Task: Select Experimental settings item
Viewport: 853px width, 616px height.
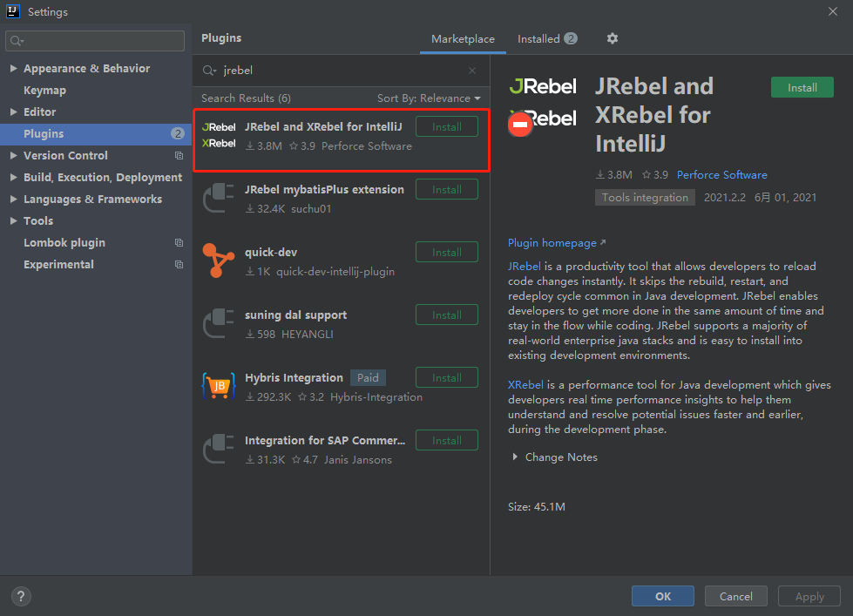Action: 58,265
